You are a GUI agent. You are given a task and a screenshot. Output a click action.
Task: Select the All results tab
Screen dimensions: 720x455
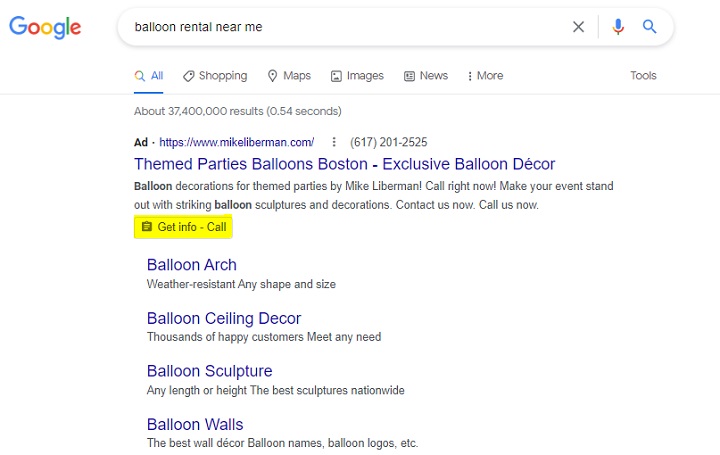click(x=149, y=76)
